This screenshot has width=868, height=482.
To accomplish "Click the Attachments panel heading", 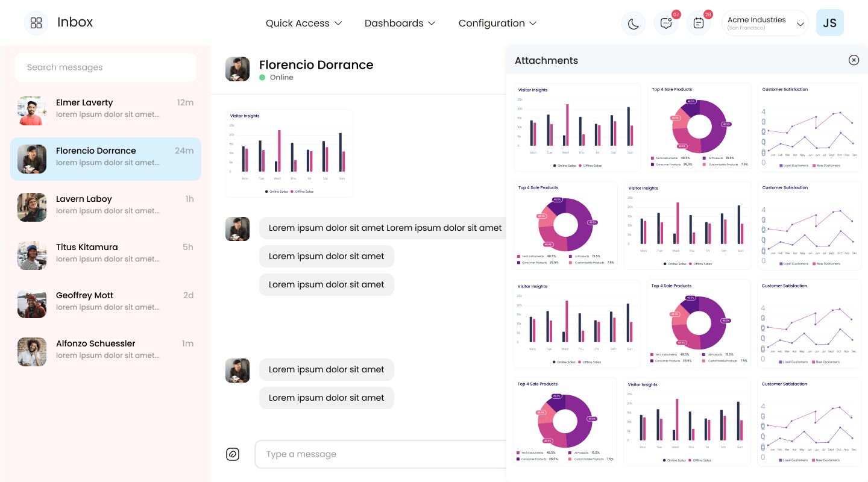I will coord(546,60).
